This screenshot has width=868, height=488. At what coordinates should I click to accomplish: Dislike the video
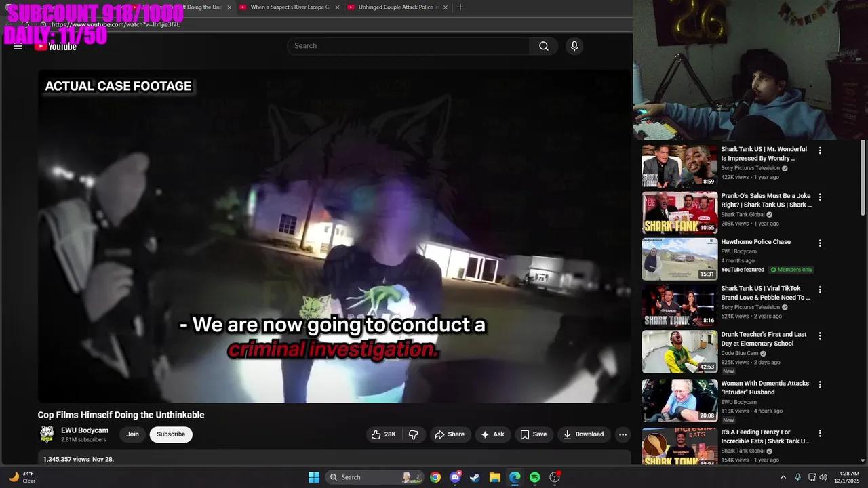point(414,434)
